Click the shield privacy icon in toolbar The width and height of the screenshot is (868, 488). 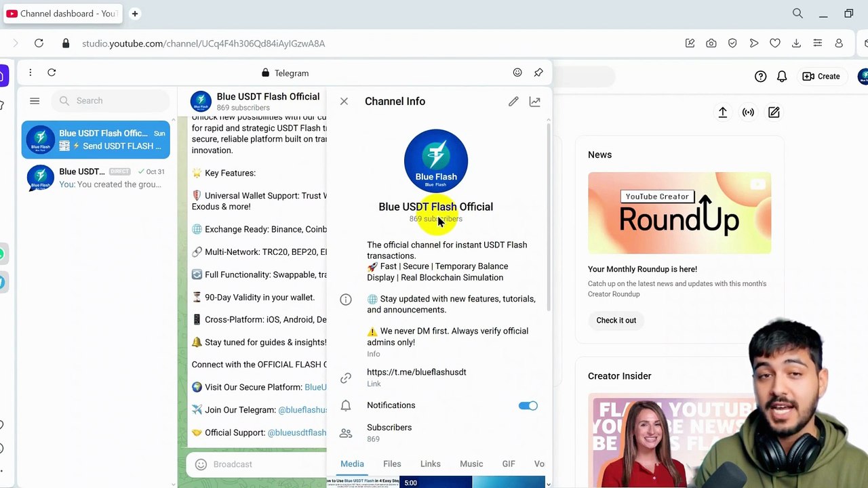(x=732, y=43)
